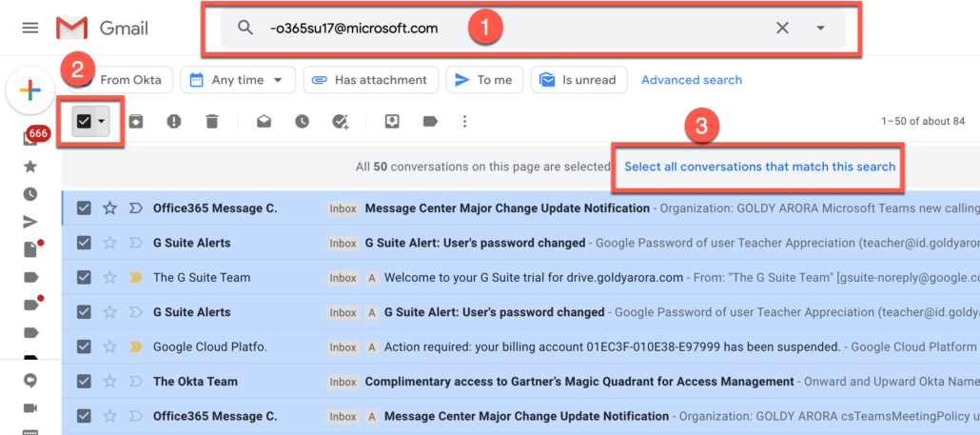Open the More three-dots toolbar menu
980x435 pixels.
point(464,121)
